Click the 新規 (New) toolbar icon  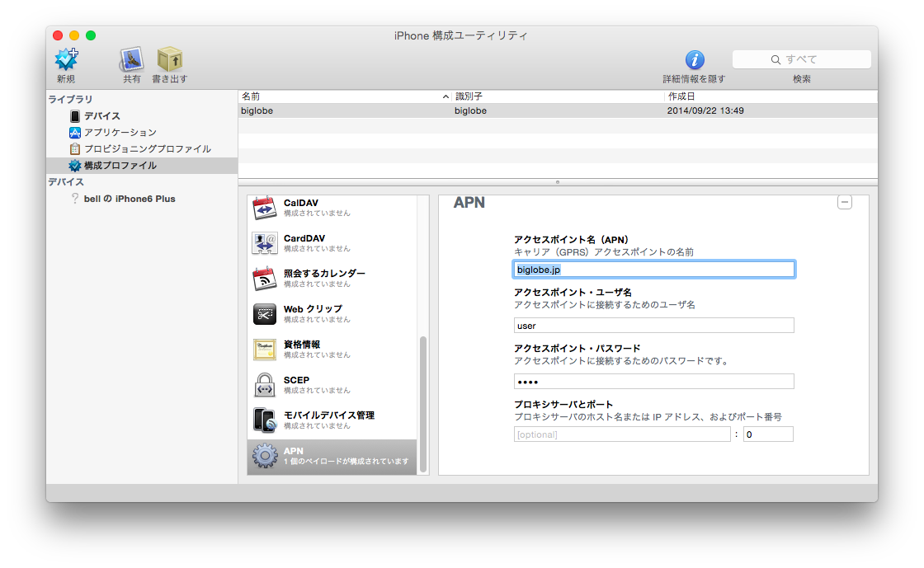(66, 59)
